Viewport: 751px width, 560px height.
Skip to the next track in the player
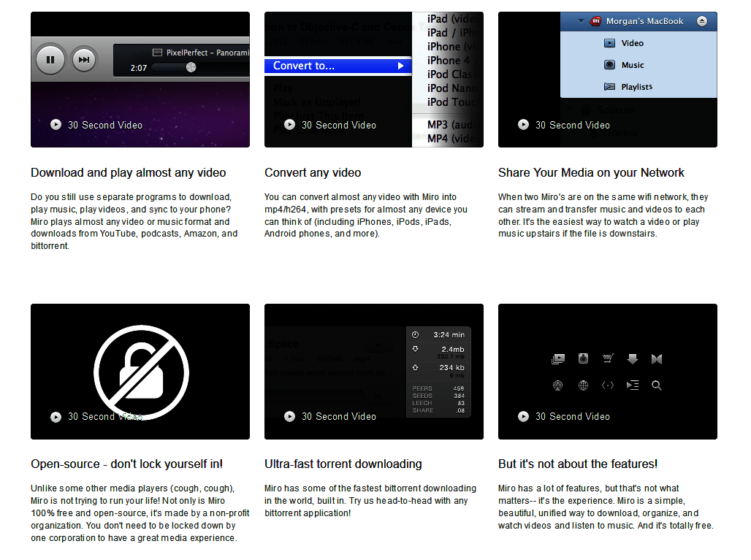click(x=84, y=60)
